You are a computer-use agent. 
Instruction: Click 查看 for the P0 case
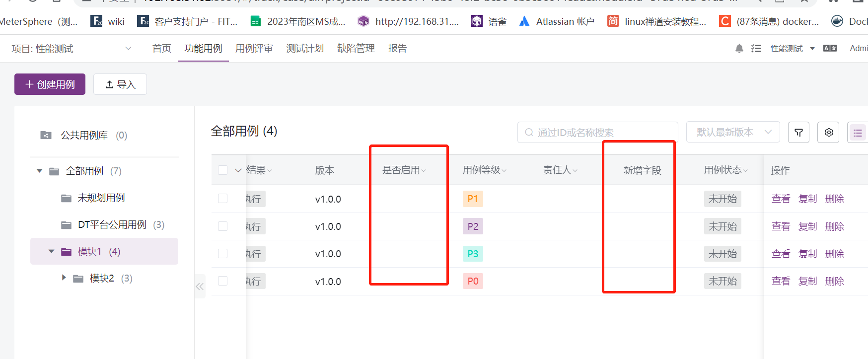click(781, 281)
